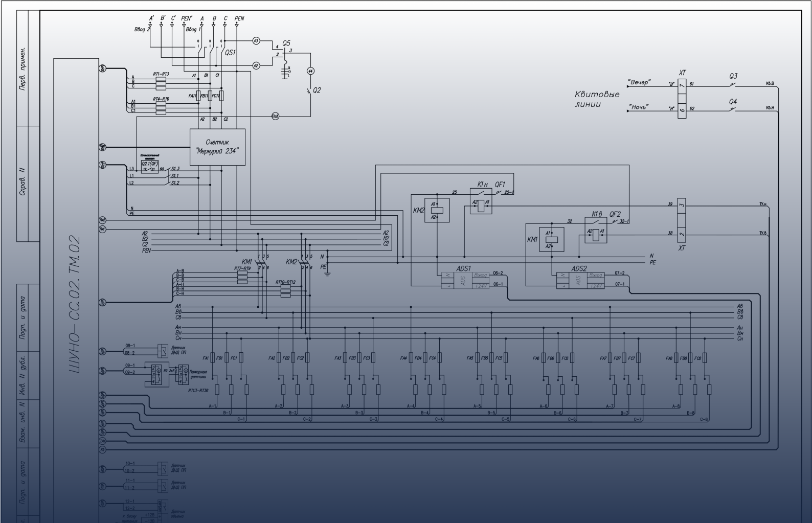Viewport: 812px width, 523px height.
Task: Select the "Квитовые линии" caption
Action: coord(597,99)
